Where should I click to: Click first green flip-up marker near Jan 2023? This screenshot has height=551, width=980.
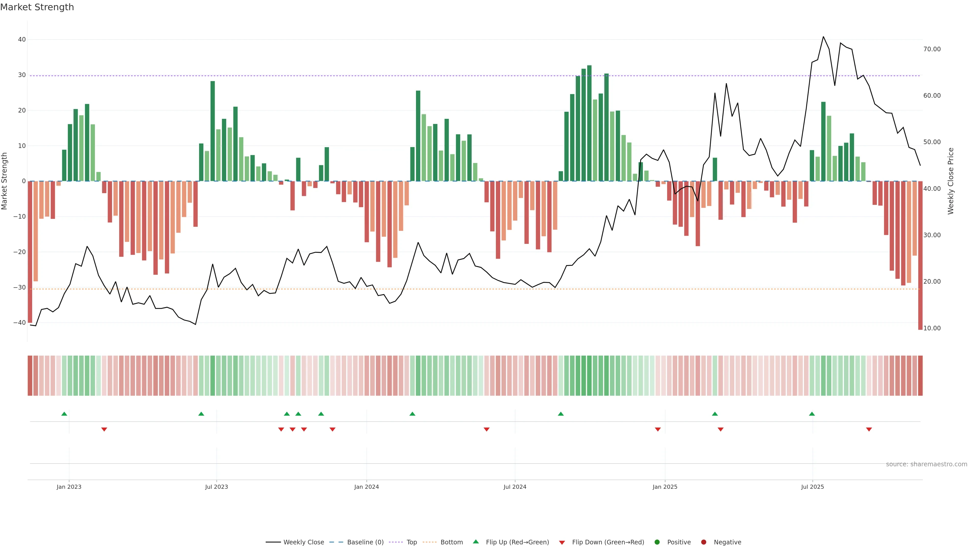coord(64,414)
